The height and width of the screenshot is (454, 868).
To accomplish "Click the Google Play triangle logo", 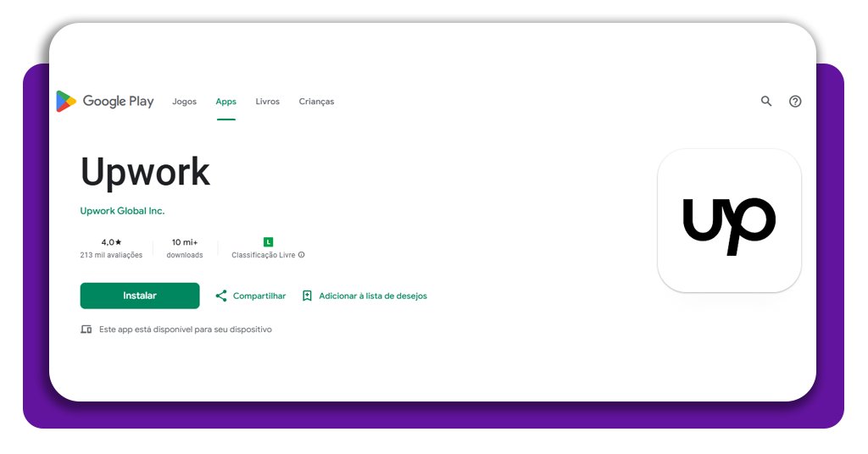I will pyautogui.click(x=66, y=102).
